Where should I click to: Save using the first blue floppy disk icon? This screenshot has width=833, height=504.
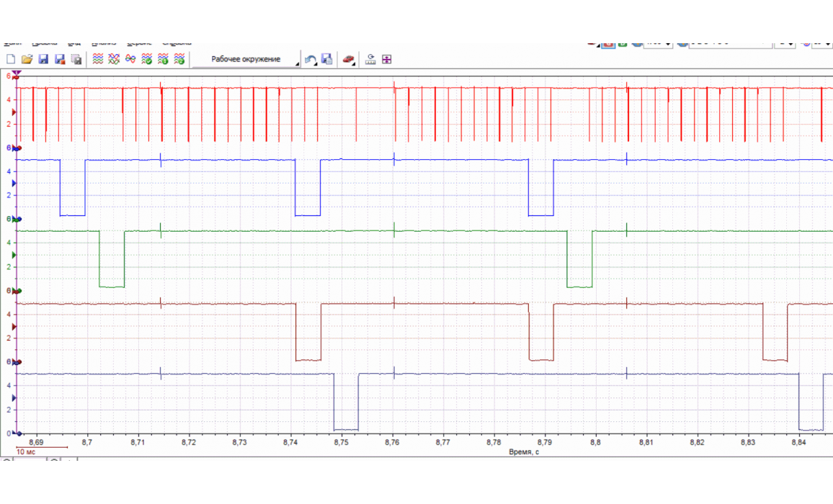click(43, 59)
